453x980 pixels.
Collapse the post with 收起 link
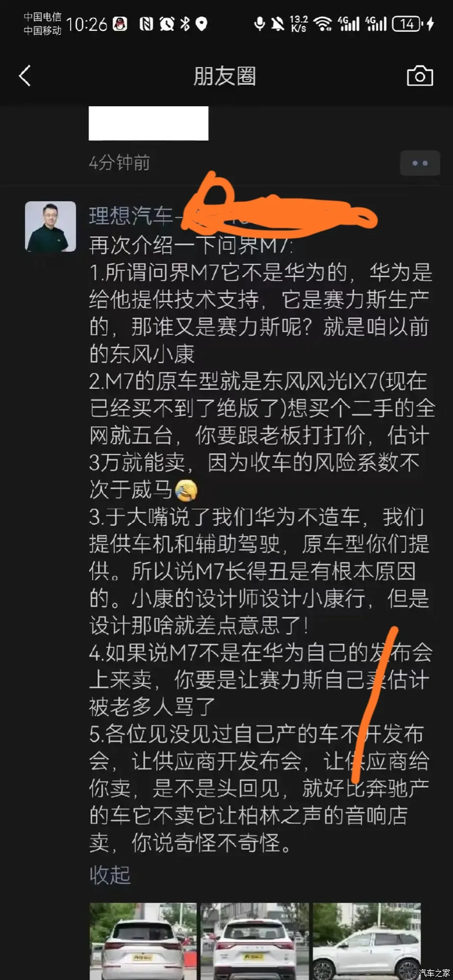[x=110, y=874]
